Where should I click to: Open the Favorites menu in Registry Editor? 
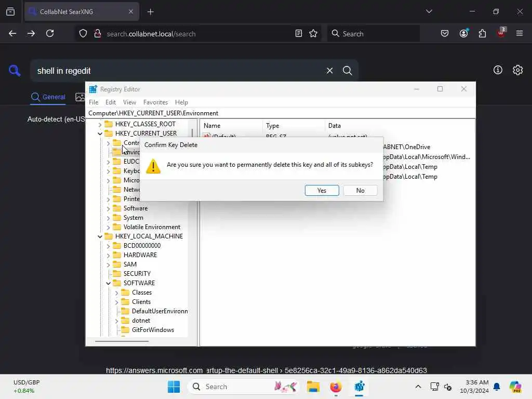(155, 102)
